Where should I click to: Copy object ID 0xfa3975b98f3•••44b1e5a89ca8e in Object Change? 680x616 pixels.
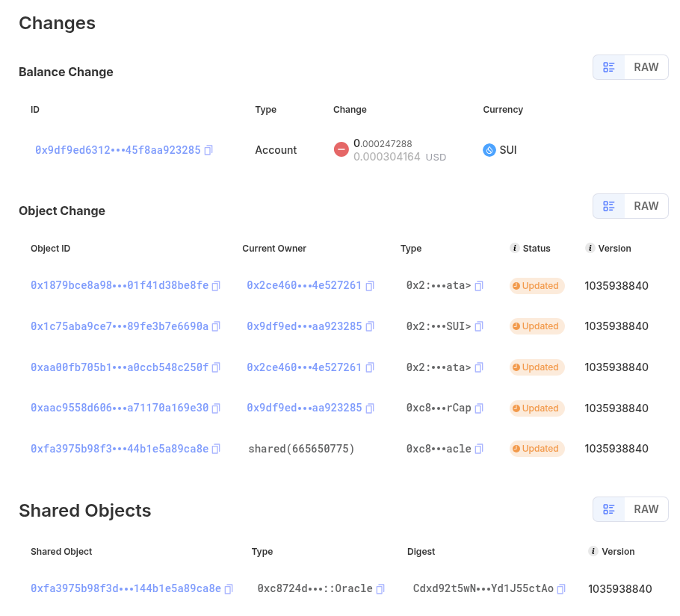216,449
